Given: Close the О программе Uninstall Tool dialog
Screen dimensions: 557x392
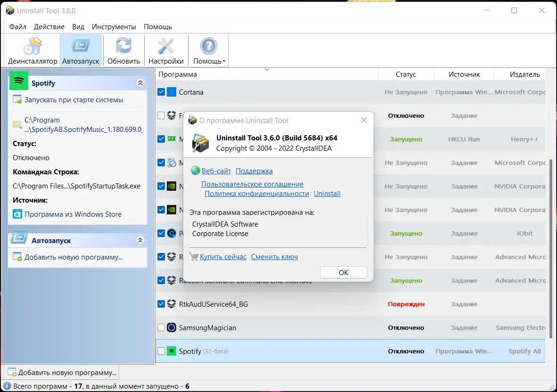Looking at the screenshot, I should pyautogui.click(x=364, y=120).
